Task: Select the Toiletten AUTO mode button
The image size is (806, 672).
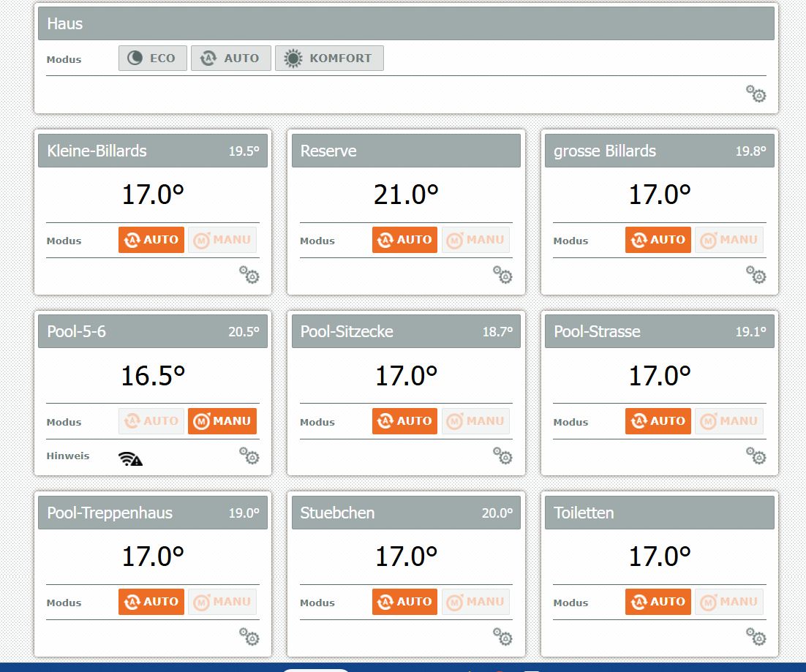Action: 658,602
